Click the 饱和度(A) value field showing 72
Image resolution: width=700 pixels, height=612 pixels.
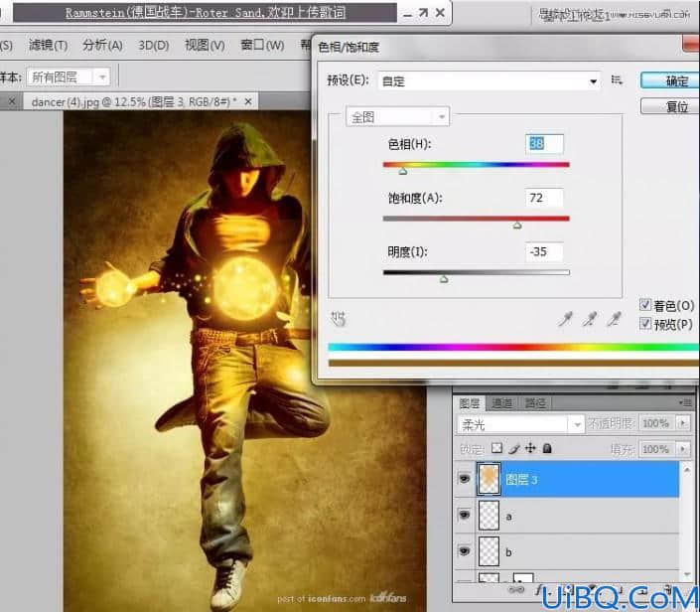[x=544, y=198]
